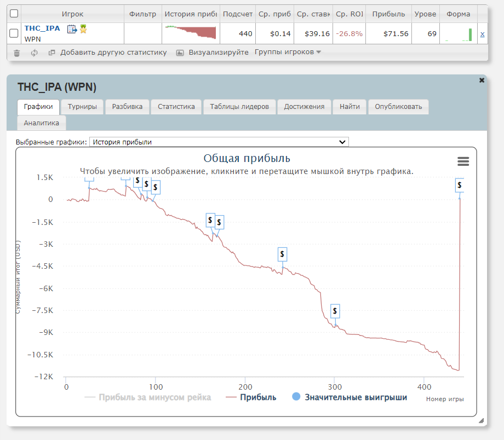Expand the 'Группы игроков' dropdown
This screenshot has height=440, width=504.
[288, 53]
